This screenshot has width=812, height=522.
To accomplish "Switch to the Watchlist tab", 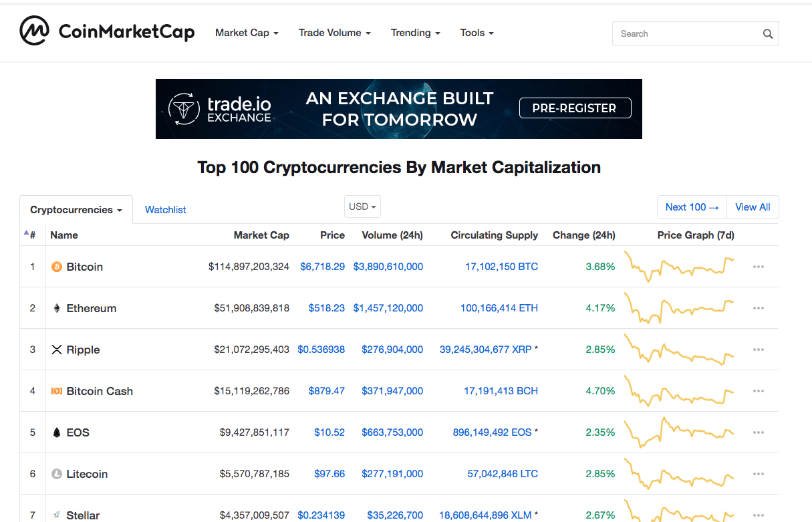I will tap(165, 209).
